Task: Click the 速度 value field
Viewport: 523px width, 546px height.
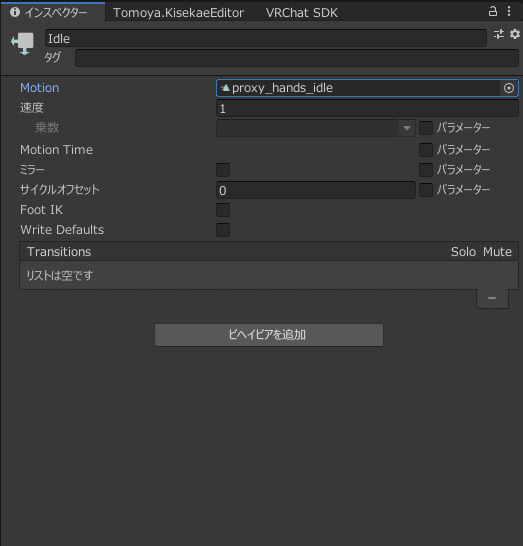Action: pos(367,108)
